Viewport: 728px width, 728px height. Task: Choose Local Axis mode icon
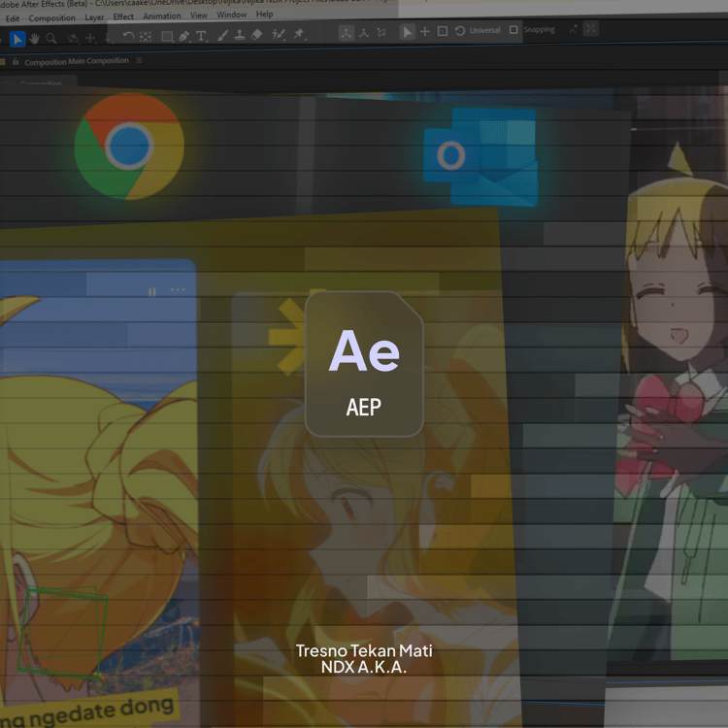pos(347,33)
